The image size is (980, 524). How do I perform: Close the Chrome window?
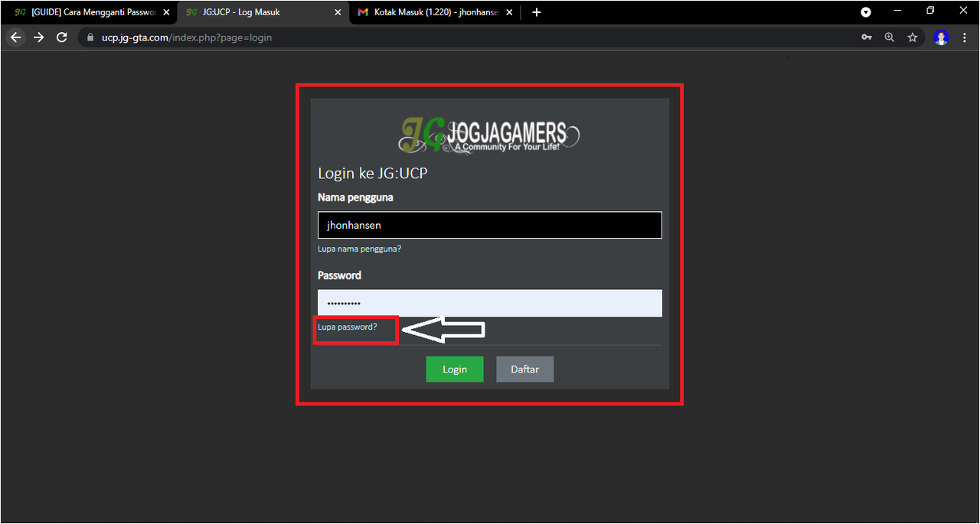963,11
